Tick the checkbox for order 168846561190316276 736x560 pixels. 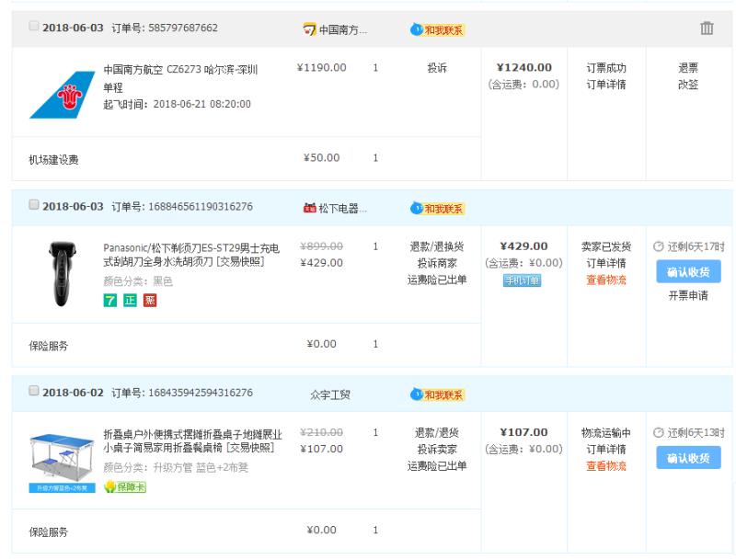coord(34,204)
